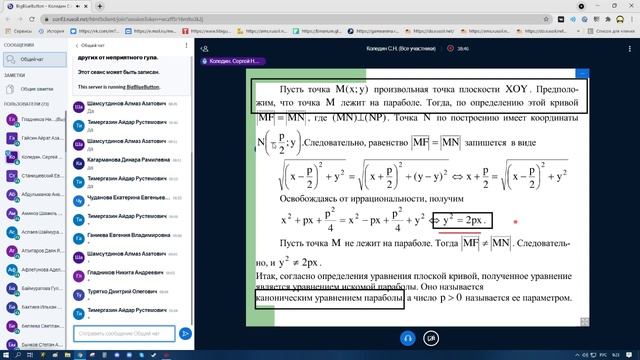Focus the chat message input field
Screen dimensions: 640x360
click(x=124, y=333)
